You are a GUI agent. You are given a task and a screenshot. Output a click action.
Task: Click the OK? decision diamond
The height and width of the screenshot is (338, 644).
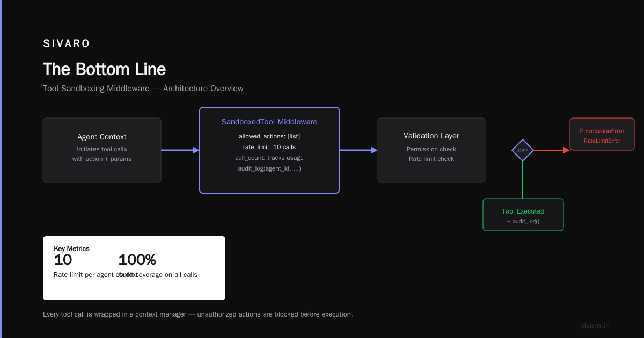pyautogui.click(x=523, y=150)
